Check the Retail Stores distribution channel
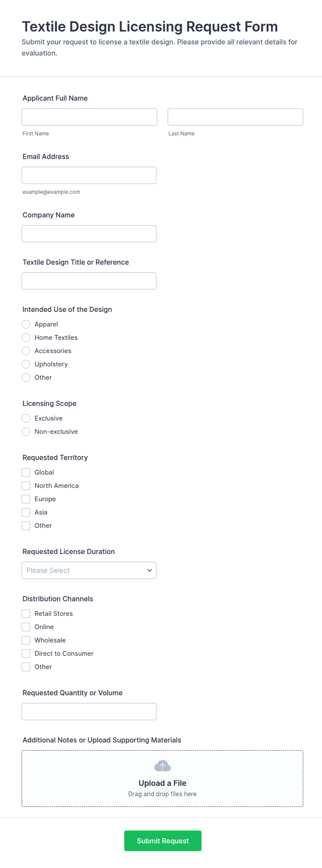322x868 pixels. (x=26, y=614)
